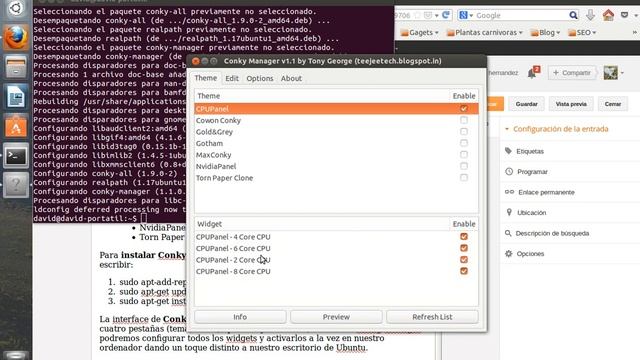Viewport: 640px width, 360px height.
Task: Open the search engine selector dropdown
Action: [466, 15]
